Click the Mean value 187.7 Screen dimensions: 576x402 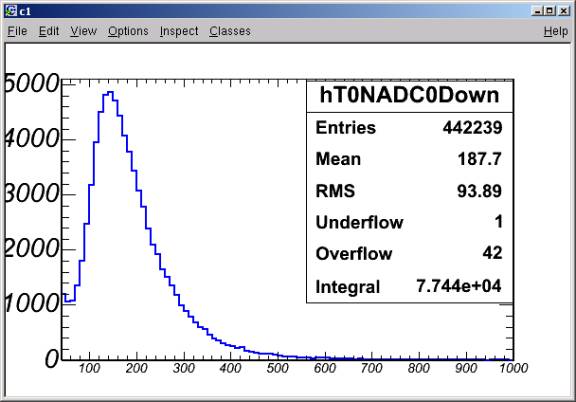click(479, 159)
